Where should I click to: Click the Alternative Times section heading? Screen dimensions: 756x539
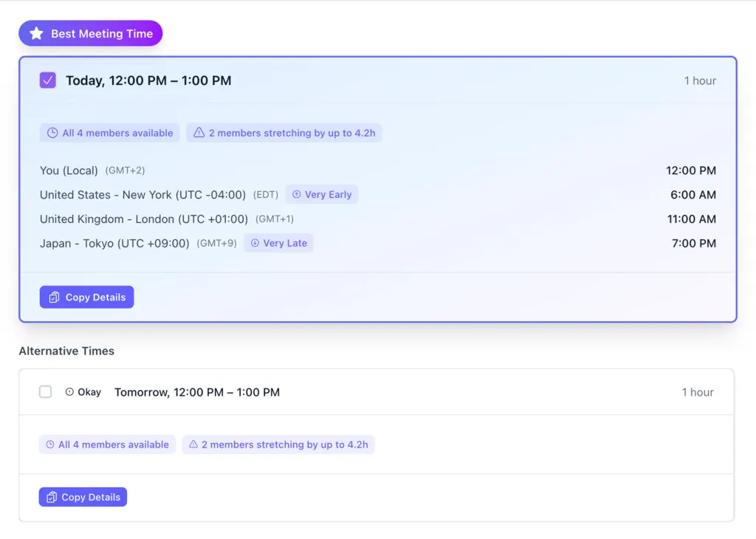coord(66,351)
